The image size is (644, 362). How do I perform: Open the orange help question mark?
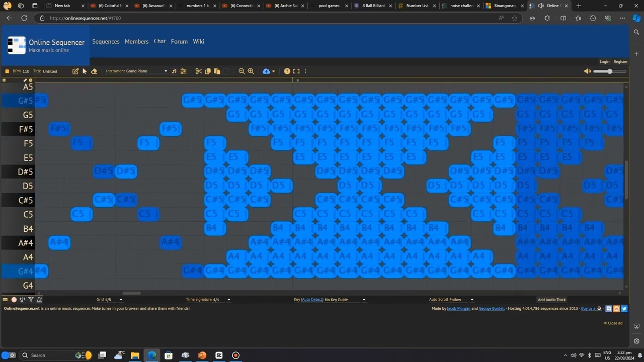coord(287,71)
